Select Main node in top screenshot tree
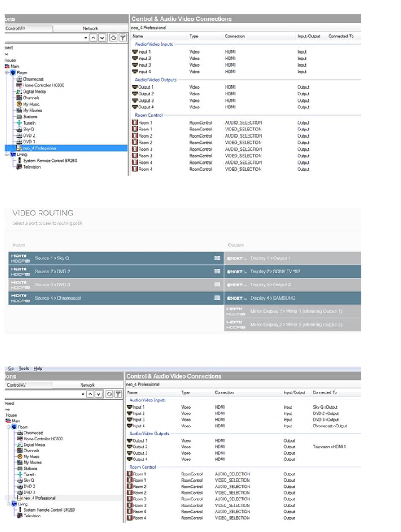401x532 pixels. [x=15, y=66]
